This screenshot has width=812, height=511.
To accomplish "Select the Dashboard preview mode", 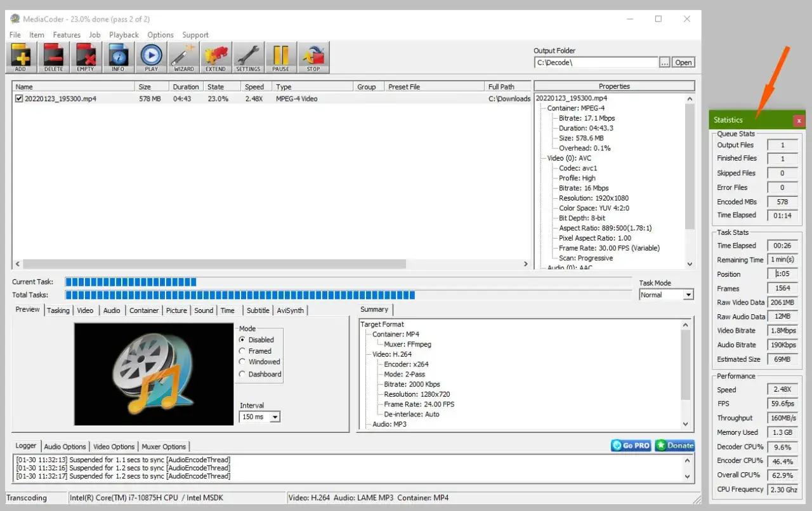I will [242, 374].
